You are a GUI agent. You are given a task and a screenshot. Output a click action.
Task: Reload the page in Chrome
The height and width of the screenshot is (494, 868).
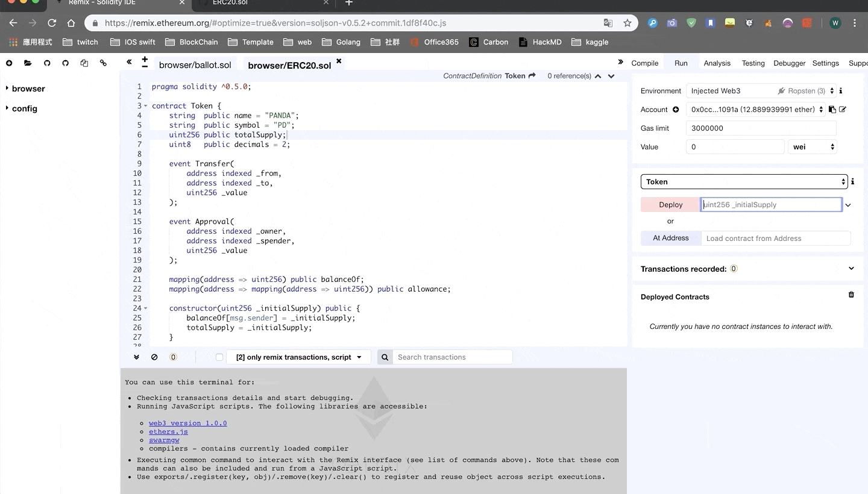[x=52, y=23]
